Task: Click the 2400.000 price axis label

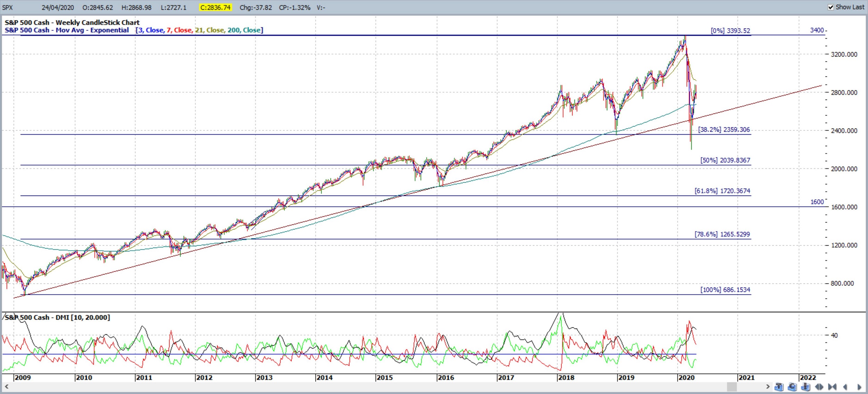Action: click(844, 131)
